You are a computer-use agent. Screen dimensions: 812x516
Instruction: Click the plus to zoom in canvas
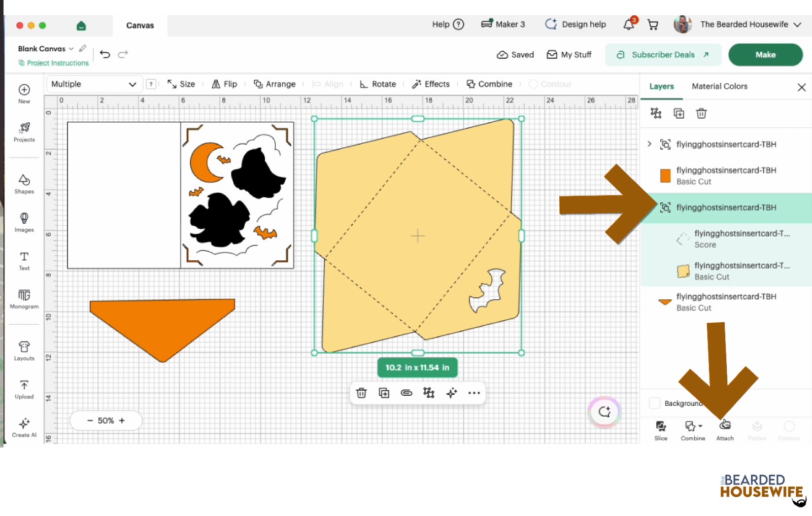click(x=122, y=421)
